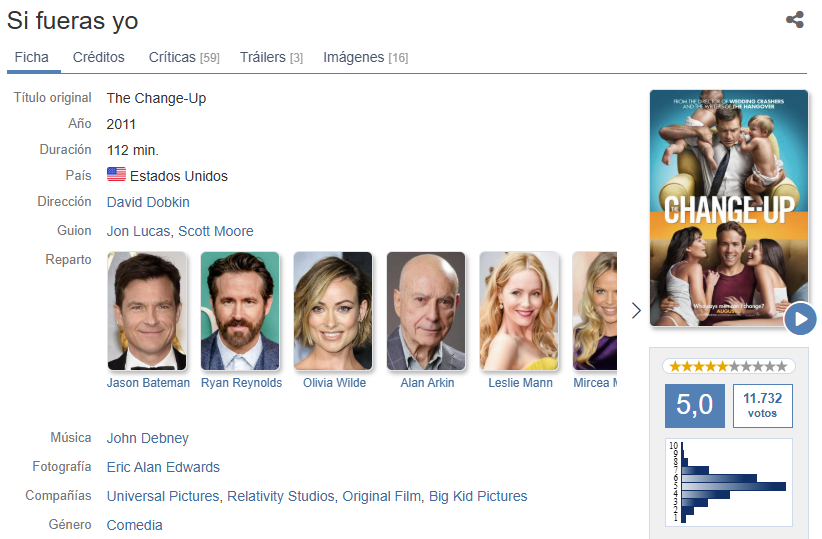Click Jason Bateman's photo

click(147, 311)
